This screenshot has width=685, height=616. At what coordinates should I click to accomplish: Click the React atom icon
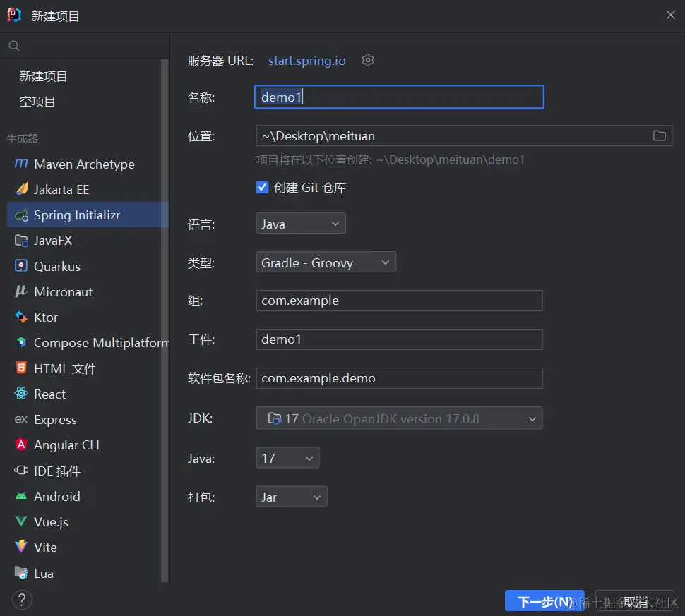(x=21, y=394)
